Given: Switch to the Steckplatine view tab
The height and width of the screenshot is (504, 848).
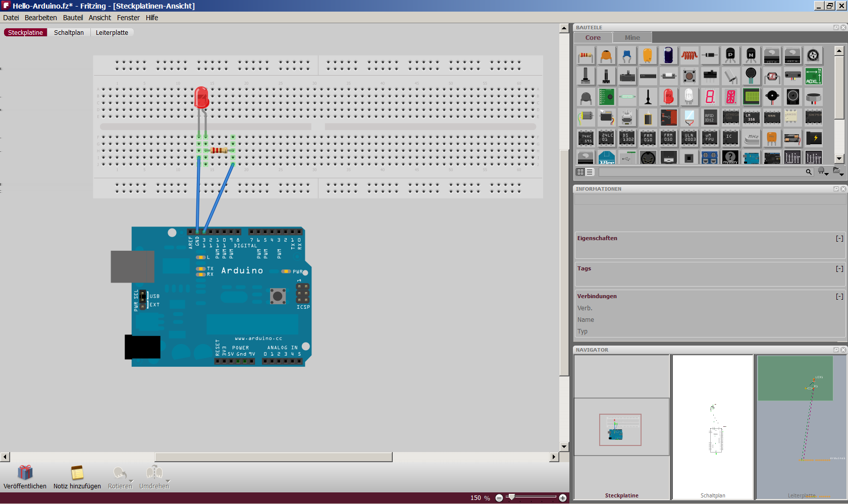Looking at the screenshot, I should click(25, 32).
